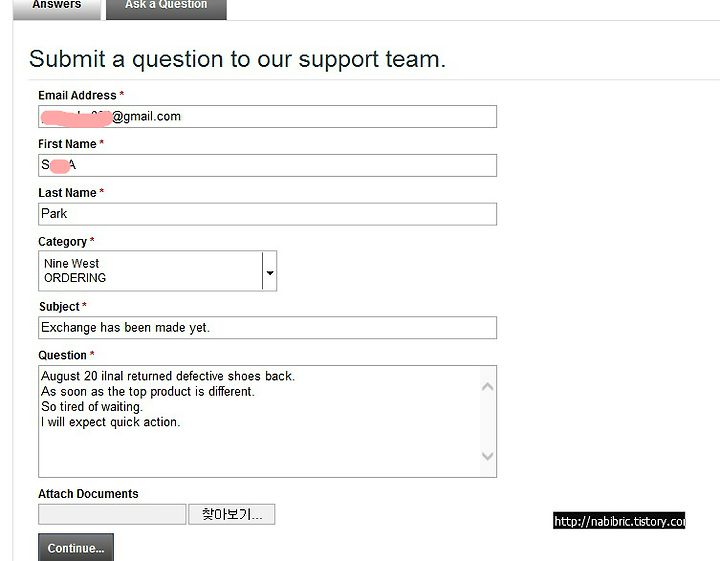Click the Email Address field label
The image size is (720, 561).
(x=77, y=95)
